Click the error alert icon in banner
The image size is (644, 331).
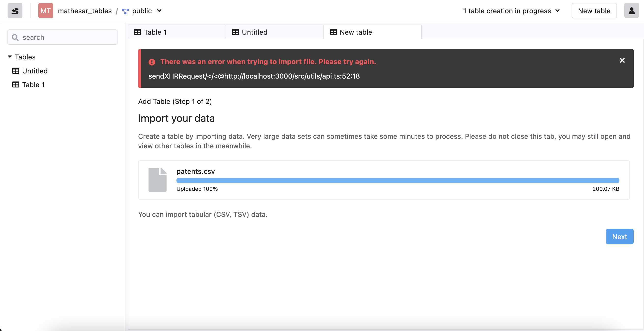click(152, 62)
